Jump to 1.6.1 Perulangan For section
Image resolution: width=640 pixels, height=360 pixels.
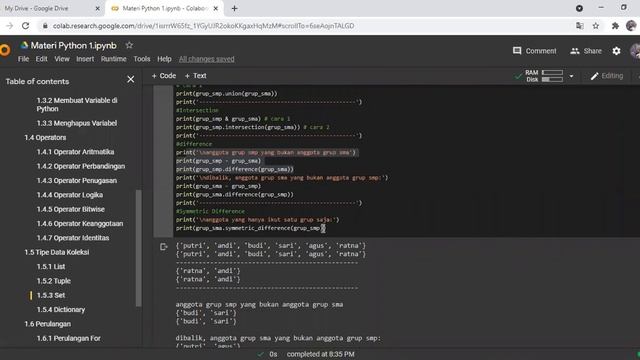(68, 338)
